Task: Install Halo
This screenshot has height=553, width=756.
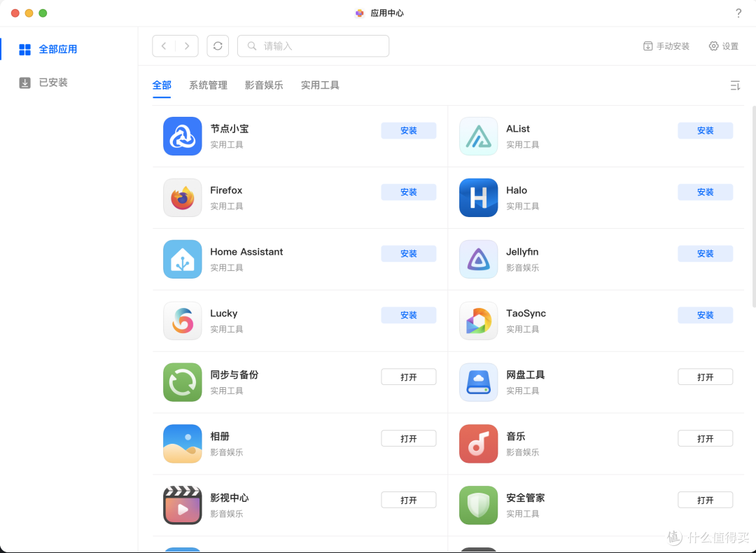Action: tap(705, 192)
